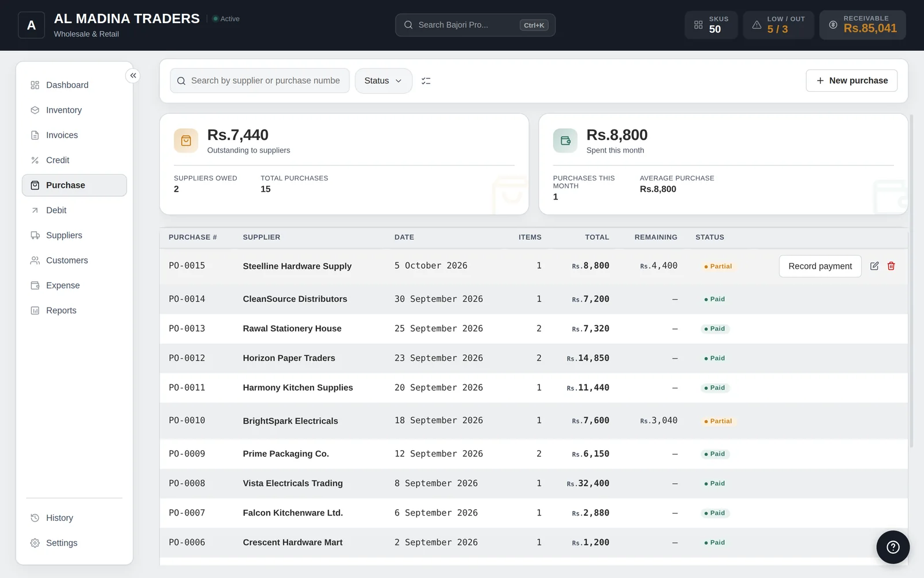
Task: Click the Receivable Rs.85,041 stat
Action: pos(863,25)
